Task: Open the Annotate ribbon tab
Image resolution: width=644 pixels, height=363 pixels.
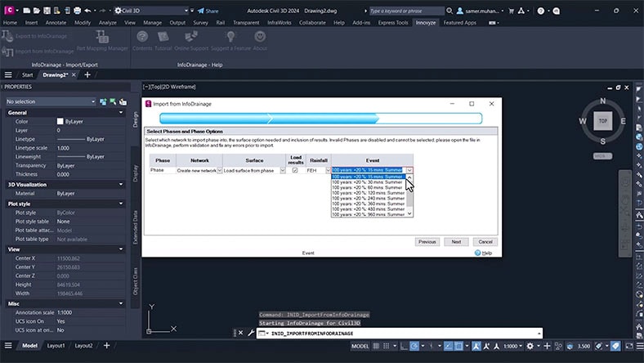Action: coord(56,23)
